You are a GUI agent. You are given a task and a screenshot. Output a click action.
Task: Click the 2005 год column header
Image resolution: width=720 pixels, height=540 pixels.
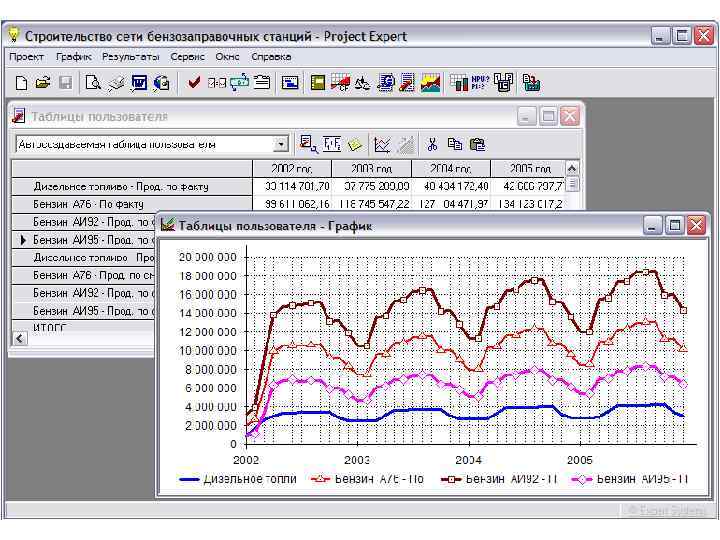tap(528, 169)
